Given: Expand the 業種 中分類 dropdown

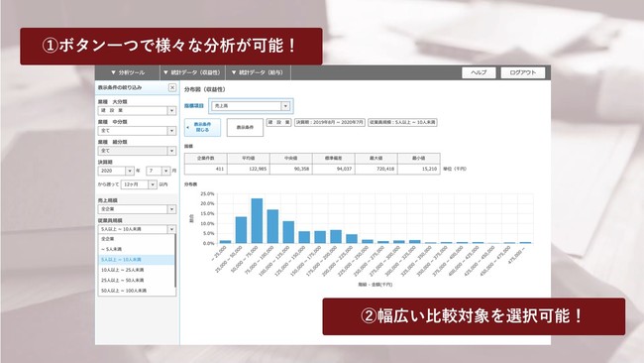Looking at the screenshot, I should point(137,131).
